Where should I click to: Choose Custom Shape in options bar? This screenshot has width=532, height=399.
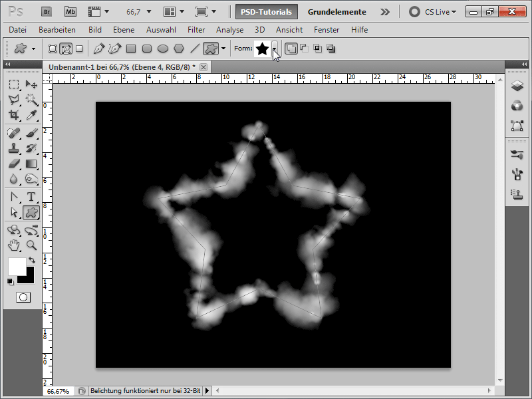click(211, 49)
